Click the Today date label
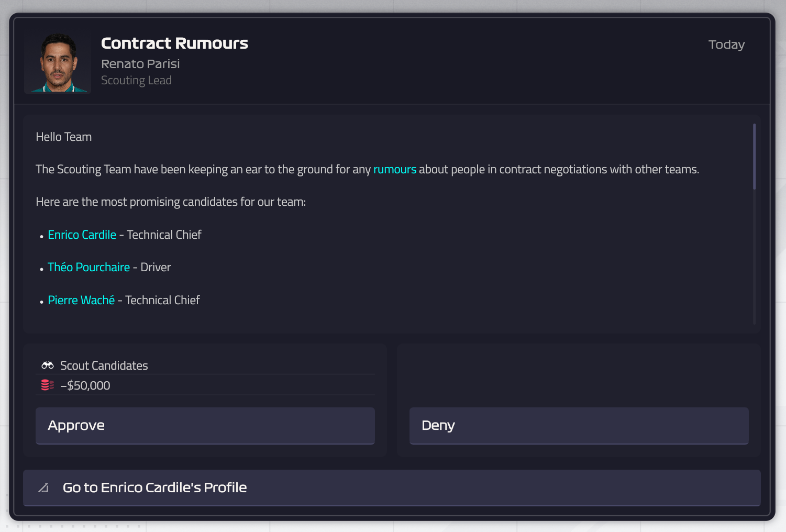This screenshot has height=532, width=786. pos(726,45)
